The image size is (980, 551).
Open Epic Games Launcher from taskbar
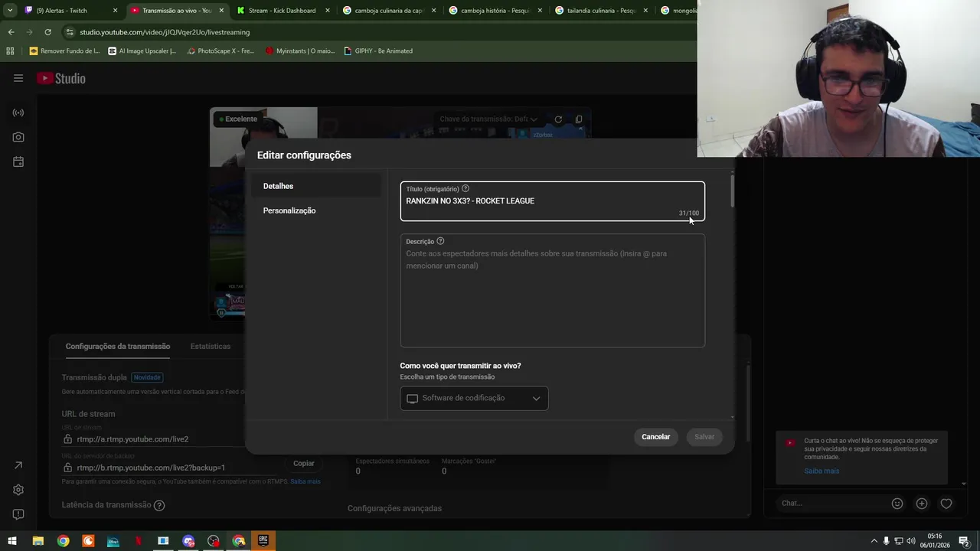pos(263,540)
